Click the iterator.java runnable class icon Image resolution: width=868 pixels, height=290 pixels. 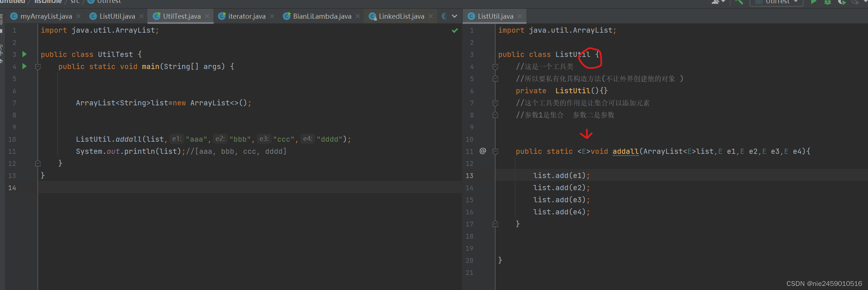pyautogui.click(x=222, y=16)
